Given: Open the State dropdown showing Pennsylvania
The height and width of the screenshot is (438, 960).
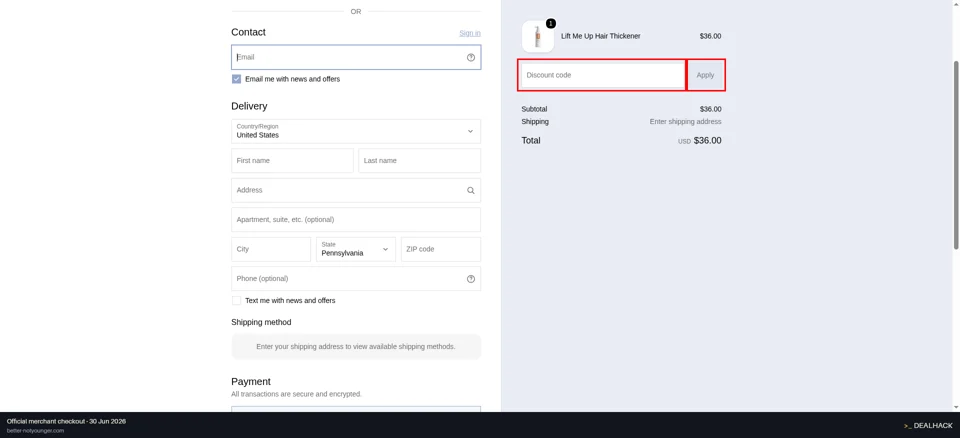Looking at the screenshot, I should point(356,249).
